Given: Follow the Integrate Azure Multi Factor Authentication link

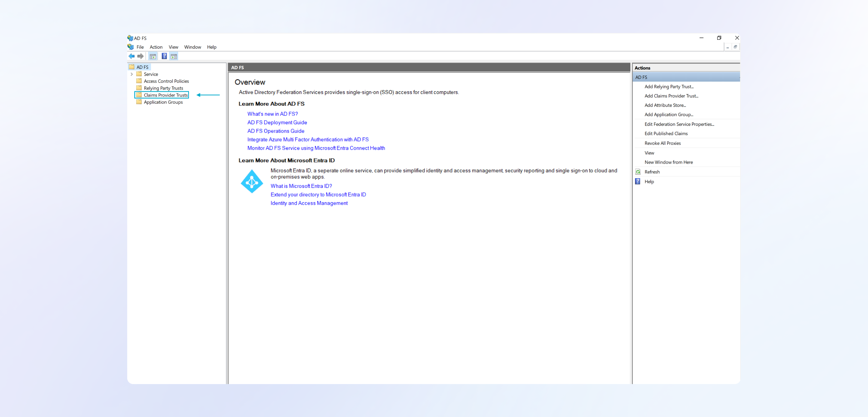Looking at the screenshot, I should 308,140.
